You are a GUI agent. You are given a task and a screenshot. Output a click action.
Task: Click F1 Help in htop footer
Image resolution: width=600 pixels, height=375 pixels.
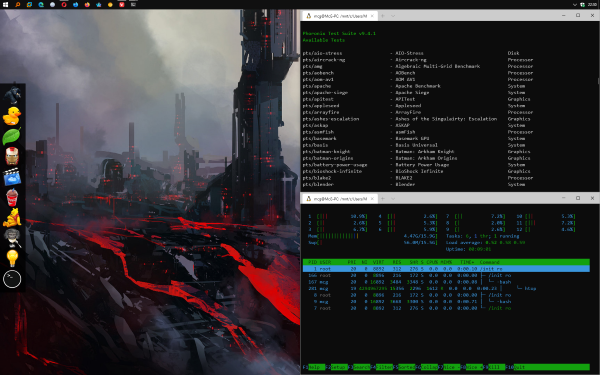coord(314,367)
